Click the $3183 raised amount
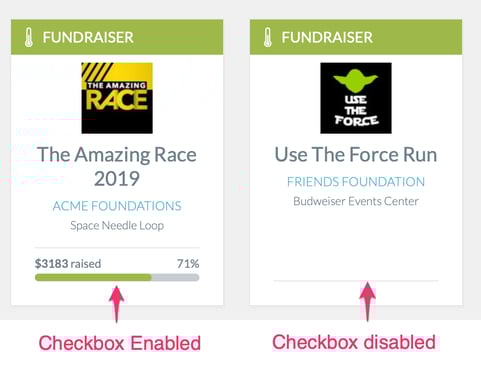Viewport: 481px width, 382px height. 68,264
